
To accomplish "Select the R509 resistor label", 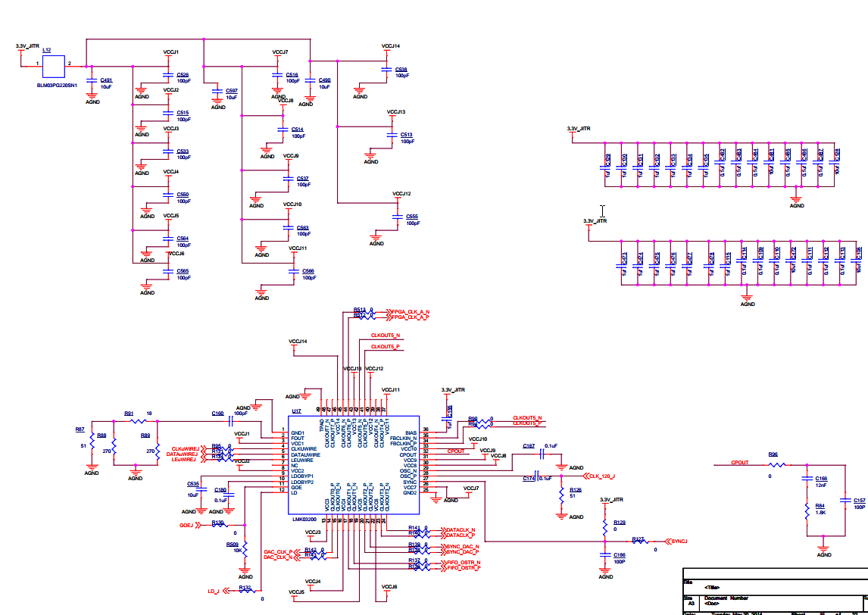I will (233, 544).
